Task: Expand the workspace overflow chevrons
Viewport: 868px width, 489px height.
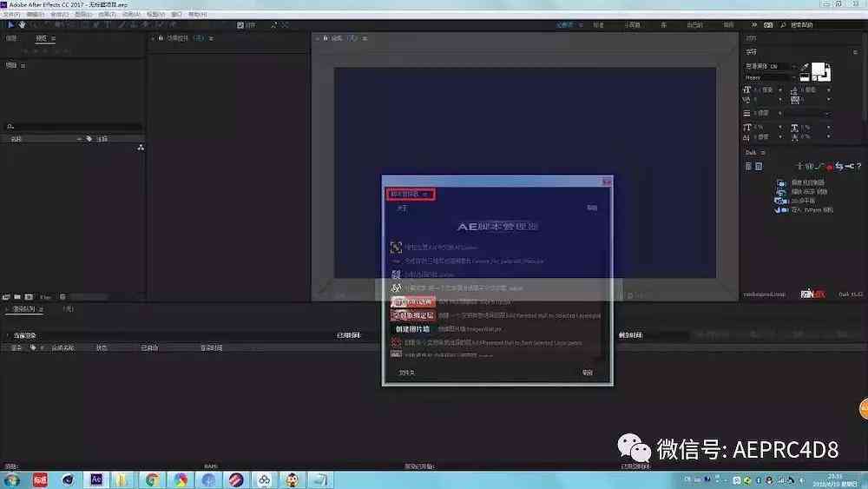Action: [753, 25]
